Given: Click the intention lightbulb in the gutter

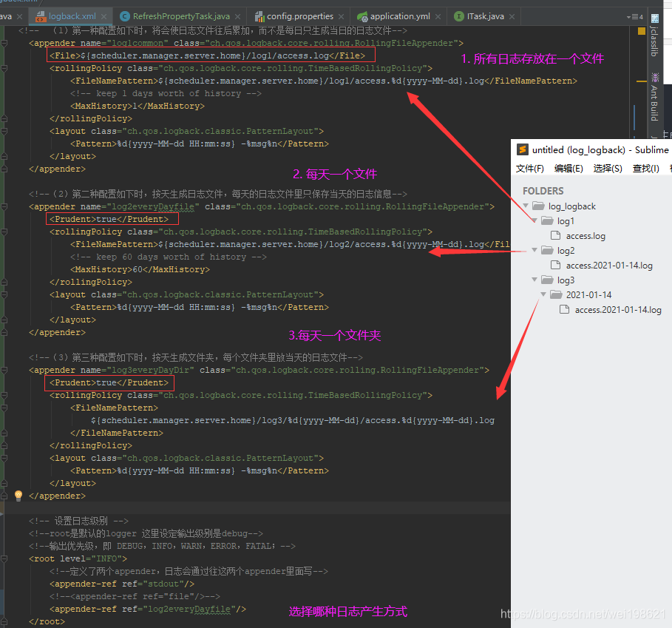Looking at the screenshot, I should click(18, 496).
